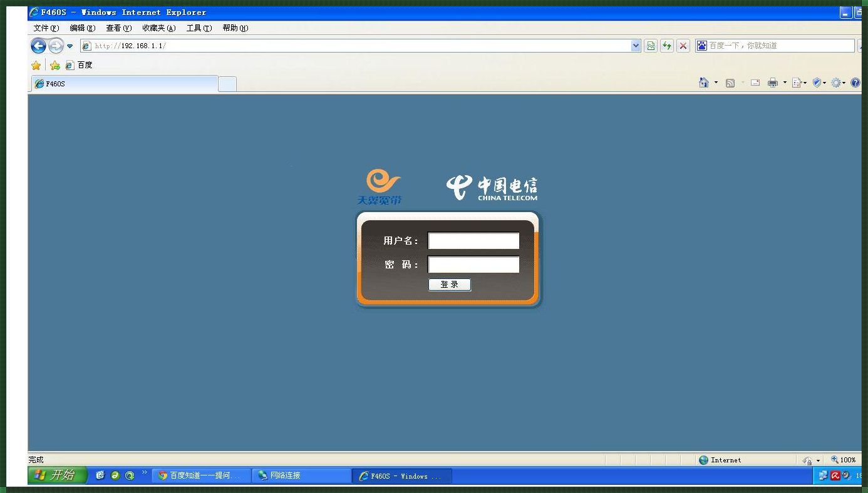
Task: Click the 天翼宽带 logo
Action: click(381, 186)
